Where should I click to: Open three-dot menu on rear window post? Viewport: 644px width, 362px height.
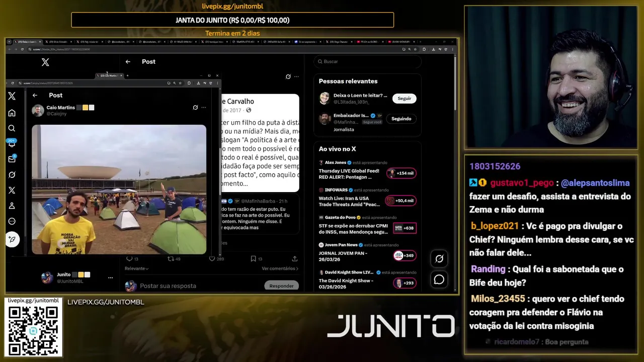click(x=296, y=76)
